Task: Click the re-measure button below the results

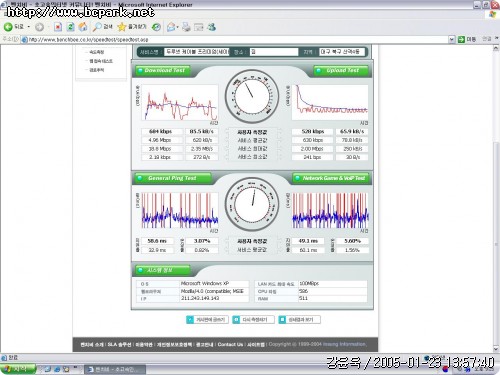Action: click(253, 320)
